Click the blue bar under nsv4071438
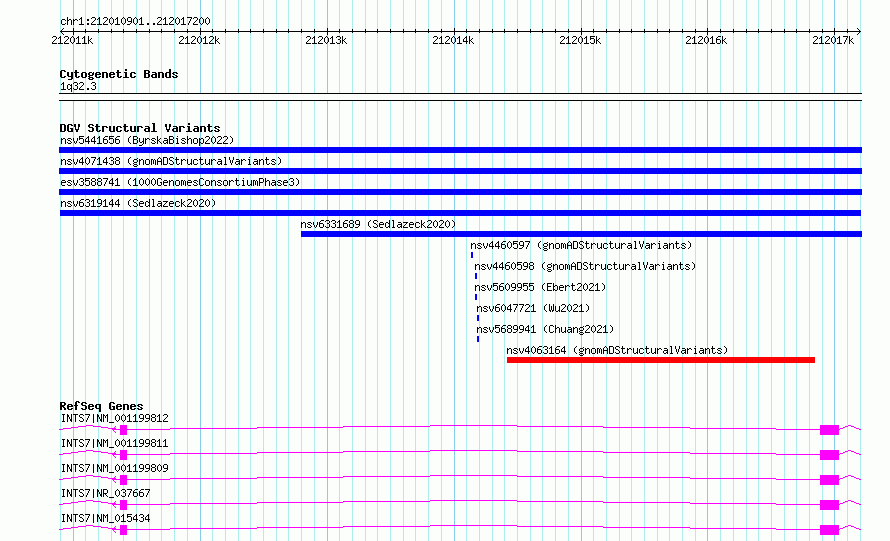 pyautogui.click(x=460, y=171)
